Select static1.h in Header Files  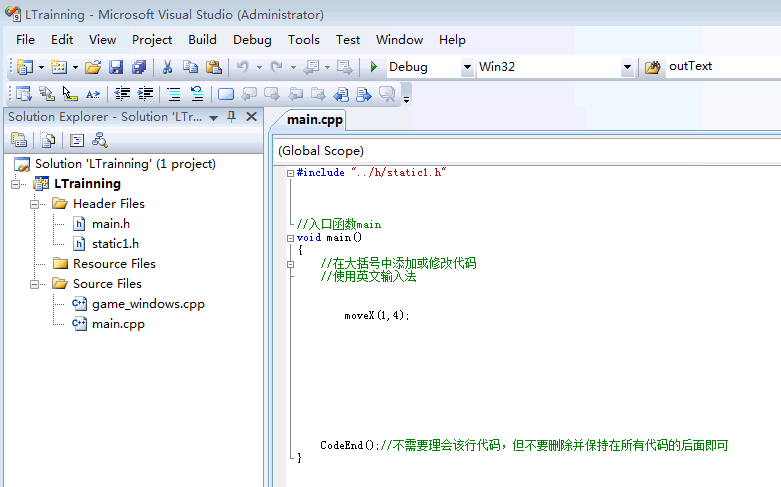point(115,244)
